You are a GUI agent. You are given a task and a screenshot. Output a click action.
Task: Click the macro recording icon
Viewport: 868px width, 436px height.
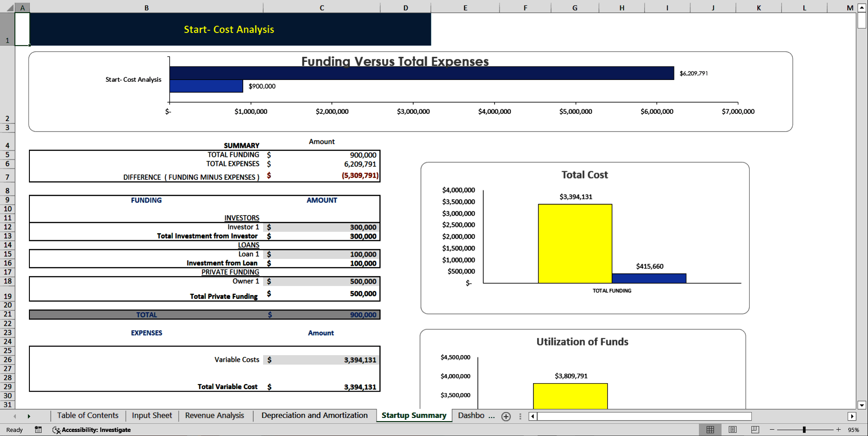(38, 430)
